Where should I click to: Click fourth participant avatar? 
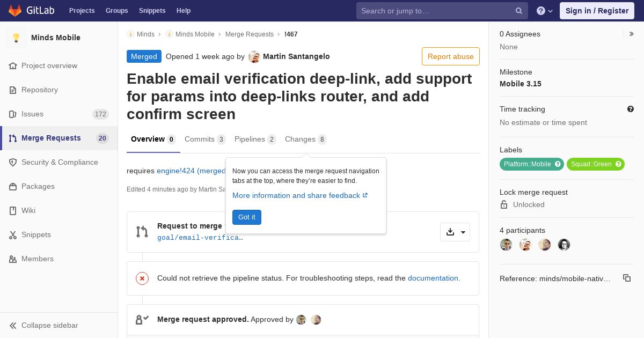click(x=564, y=245)
